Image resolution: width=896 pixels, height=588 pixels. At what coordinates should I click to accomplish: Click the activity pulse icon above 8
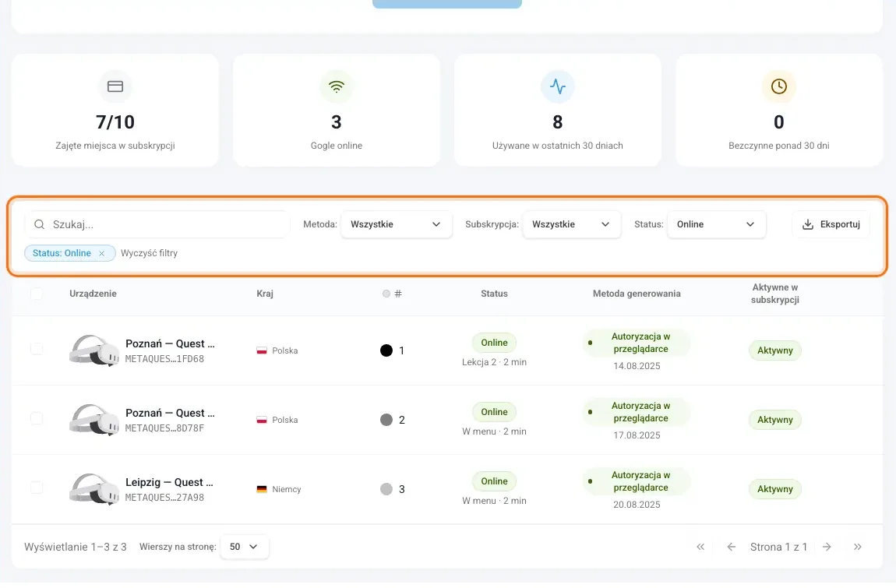pos(558,87)
